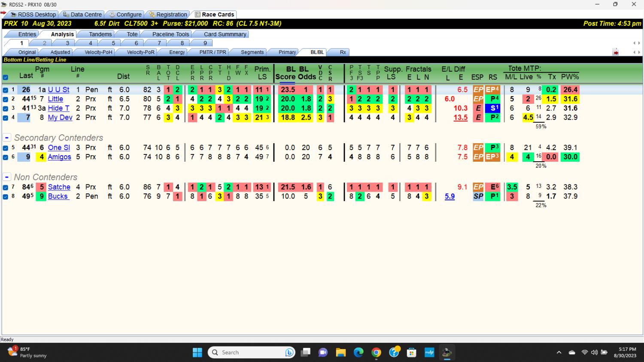Uncheck row 1 U U St checkbox
644x362 pixels.
[6, 90]
